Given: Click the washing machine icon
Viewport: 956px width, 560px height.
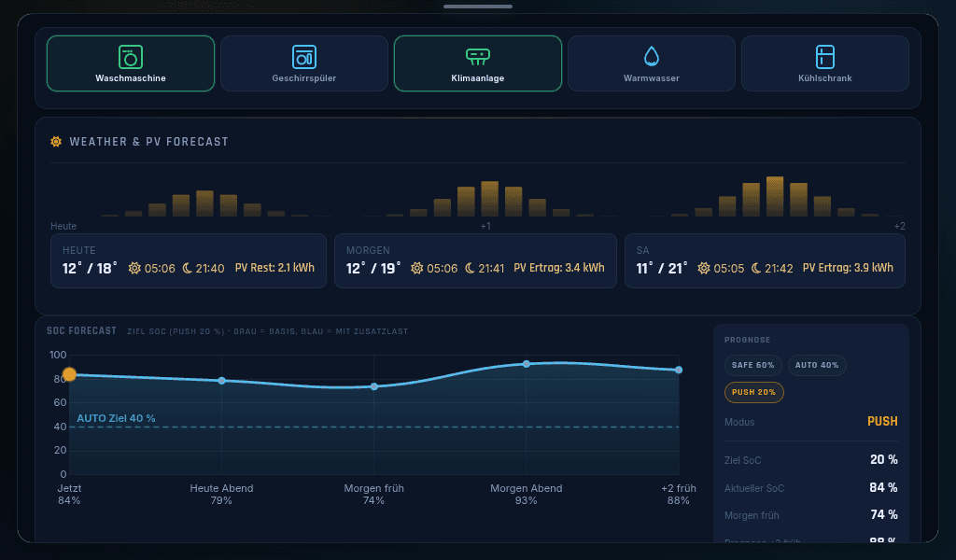Looking at the screenshot, I should (131, 57).
